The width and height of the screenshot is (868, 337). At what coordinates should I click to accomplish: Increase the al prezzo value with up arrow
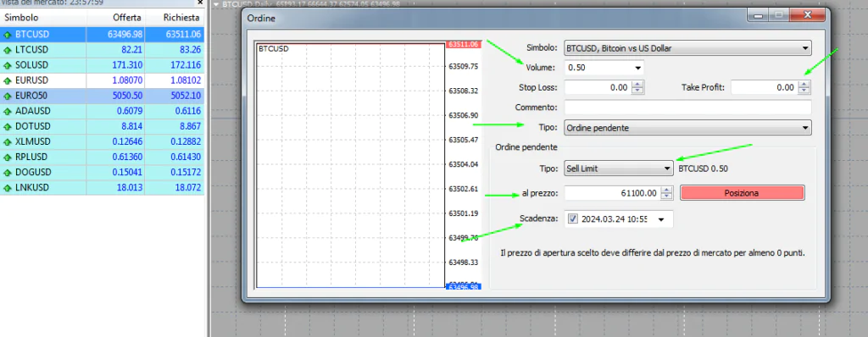click(x=667, y=190)
